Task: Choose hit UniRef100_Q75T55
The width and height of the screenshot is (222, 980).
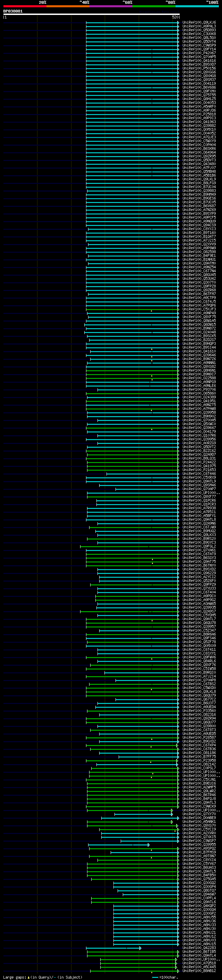Action: (199, 95)
